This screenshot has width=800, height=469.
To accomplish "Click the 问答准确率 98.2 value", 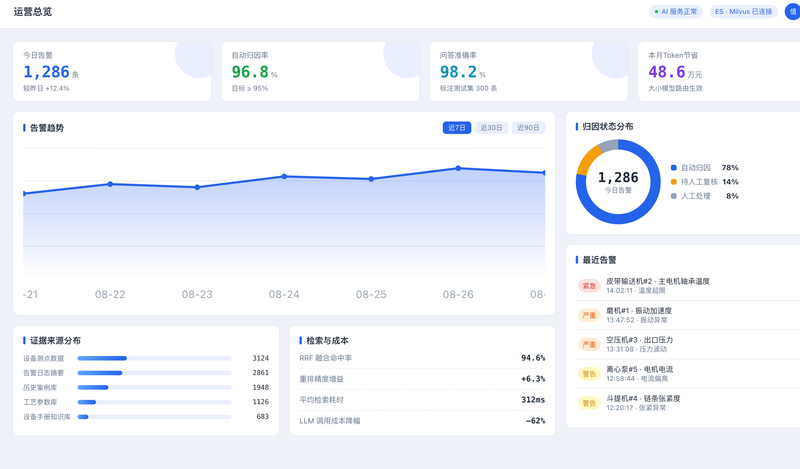I will tap(459, 72).
